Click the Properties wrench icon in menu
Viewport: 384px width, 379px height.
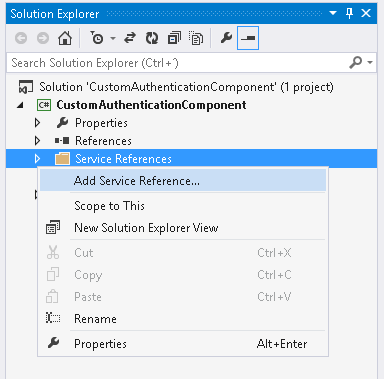click(54, 343)
